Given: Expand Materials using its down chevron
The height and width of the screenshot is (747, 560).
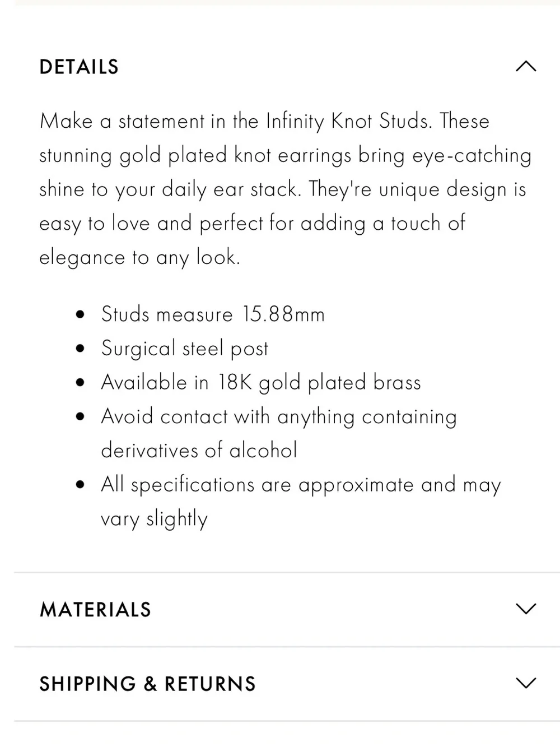Looking at the screenshot, I should (x=525, y=609).
